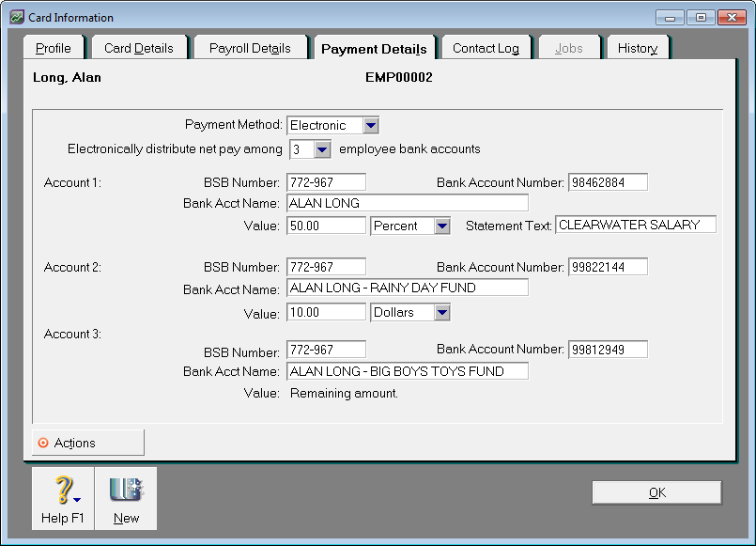Select the Contact Log tab
756x546 pixels.
(486, 48)
